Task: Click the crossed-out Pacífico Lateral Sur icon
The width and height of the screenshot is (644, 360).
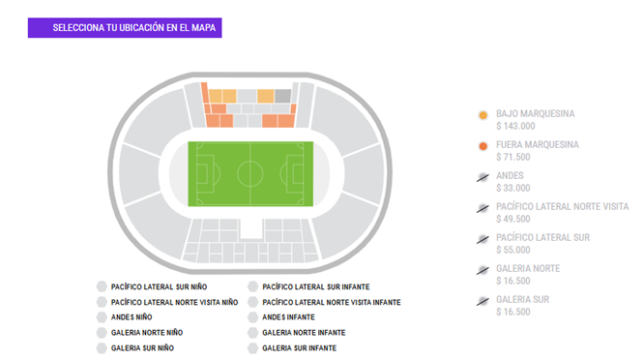Action: click(483, 239)
